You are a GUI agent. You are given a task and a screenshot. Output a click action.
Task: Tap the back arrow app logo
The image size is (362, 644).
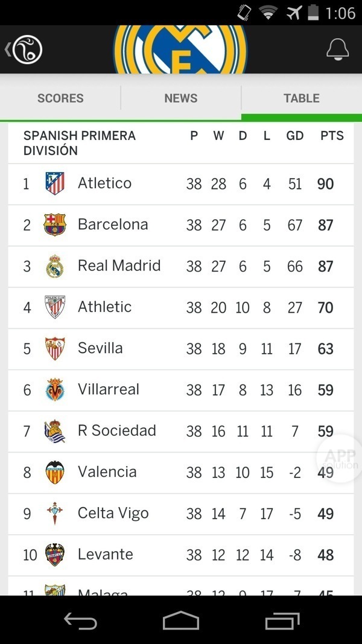(24, 49)
